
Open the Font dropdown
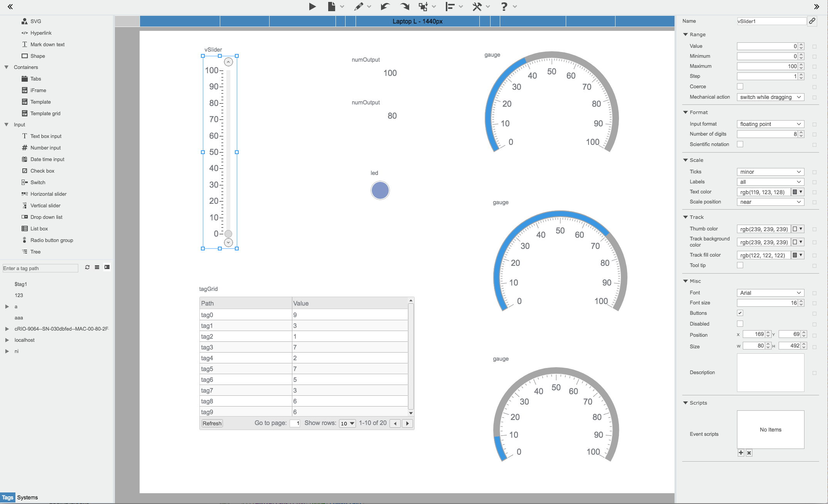click(770, 293)
